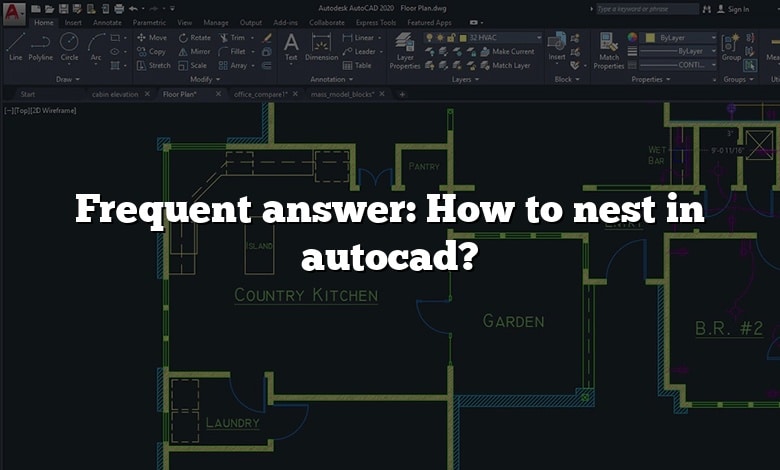Click the Leader button

point(359,51)
